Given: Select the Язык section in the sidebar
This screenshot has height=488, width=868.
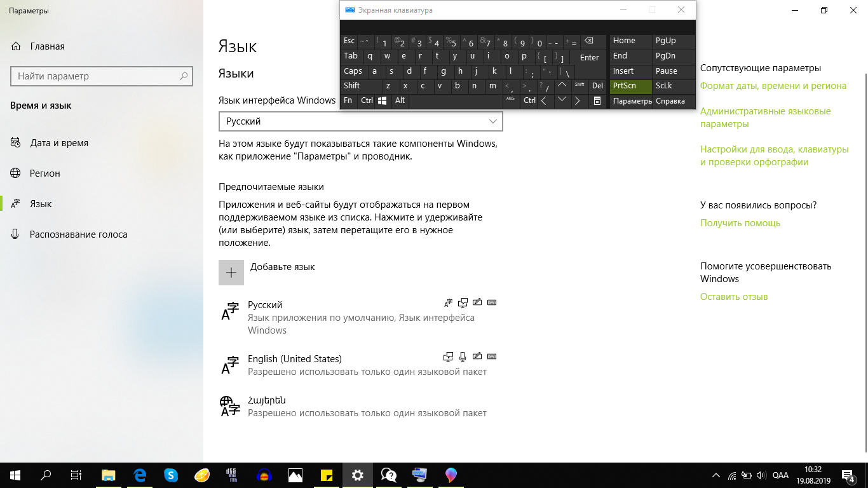Looking at the screenshot, I should click(x=102, y=204).
